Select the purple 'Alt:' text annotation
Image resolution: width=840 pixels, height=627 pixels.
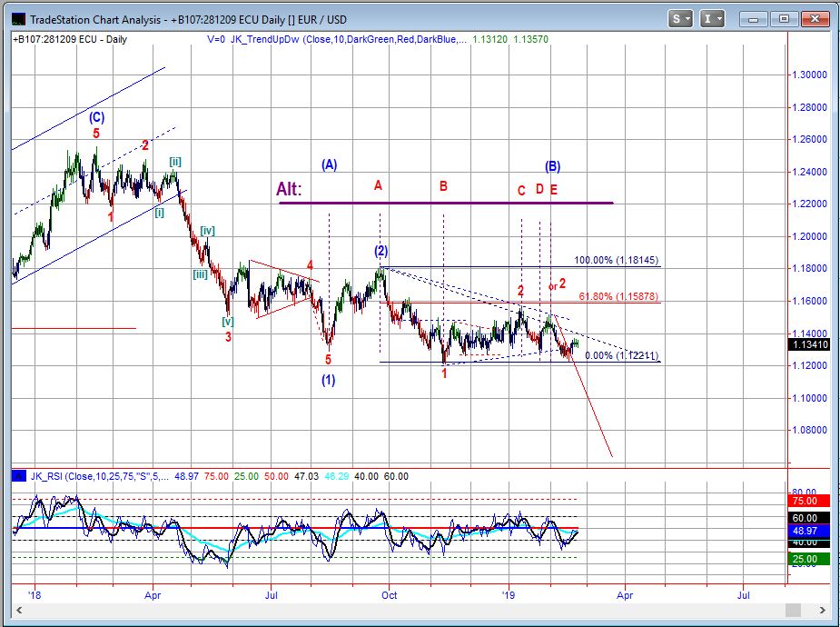289,189
